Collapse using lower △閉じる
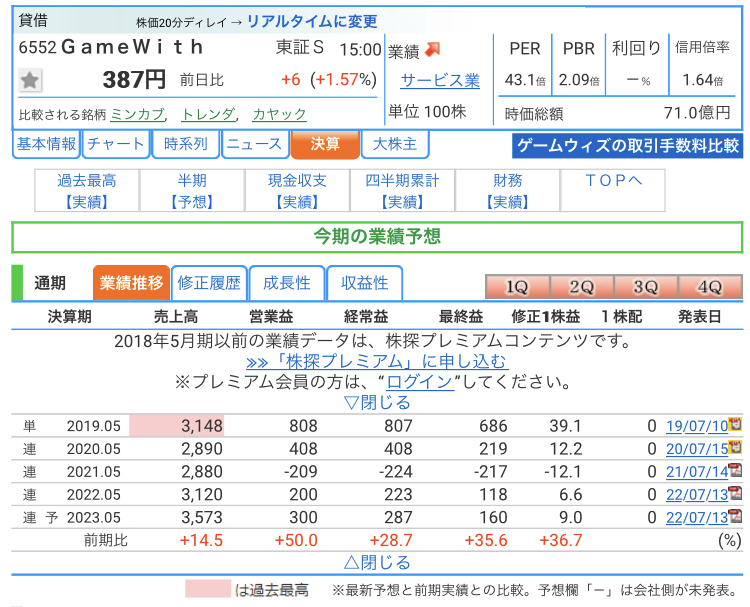 pos(377,562)
